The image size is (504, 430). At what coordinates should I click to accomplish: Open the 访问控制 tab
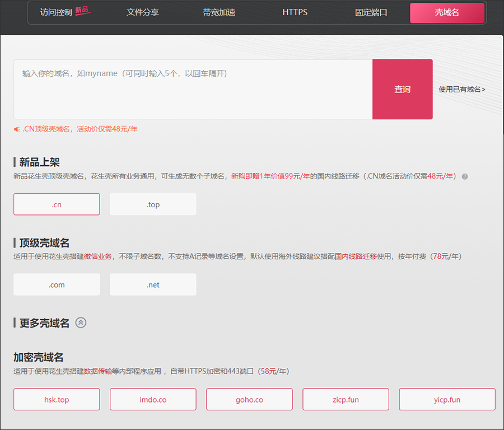click(x=56, y=12)
